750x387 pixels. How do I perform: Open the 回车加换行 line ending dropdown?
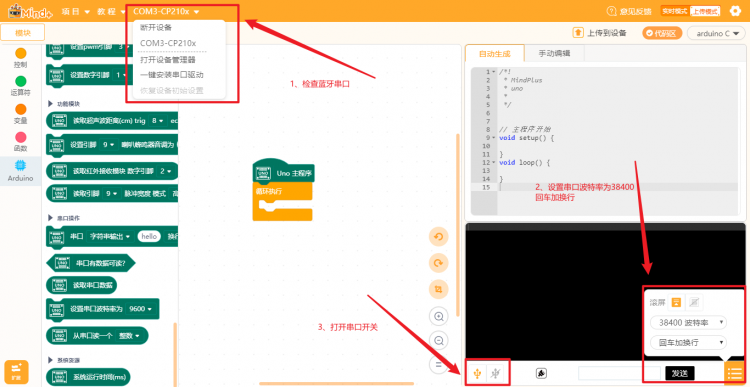click(688, 343)
